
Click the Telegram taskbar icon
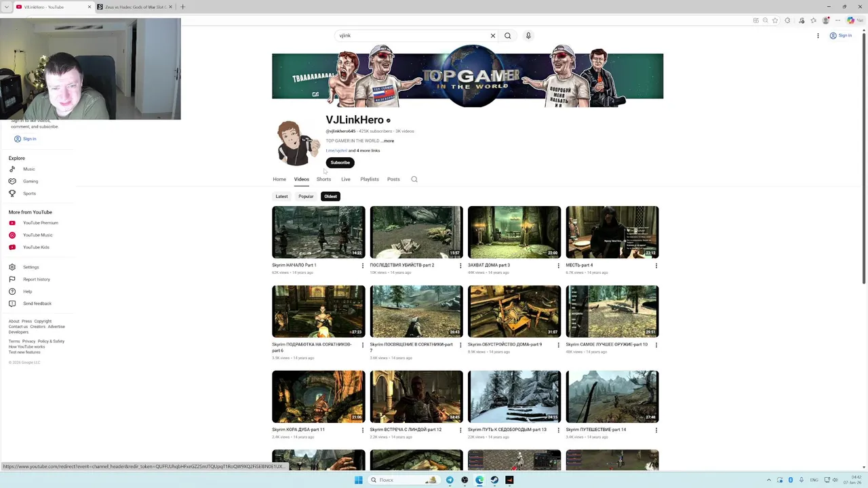pyautogui.click(x=450, y=480)
